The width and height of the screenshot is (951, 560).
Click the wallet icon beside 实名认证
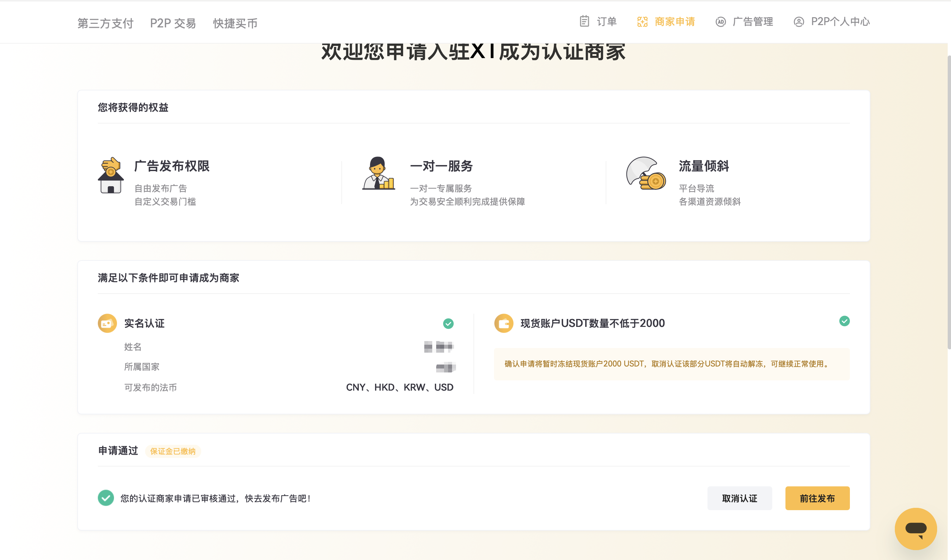tap(107, 323)
